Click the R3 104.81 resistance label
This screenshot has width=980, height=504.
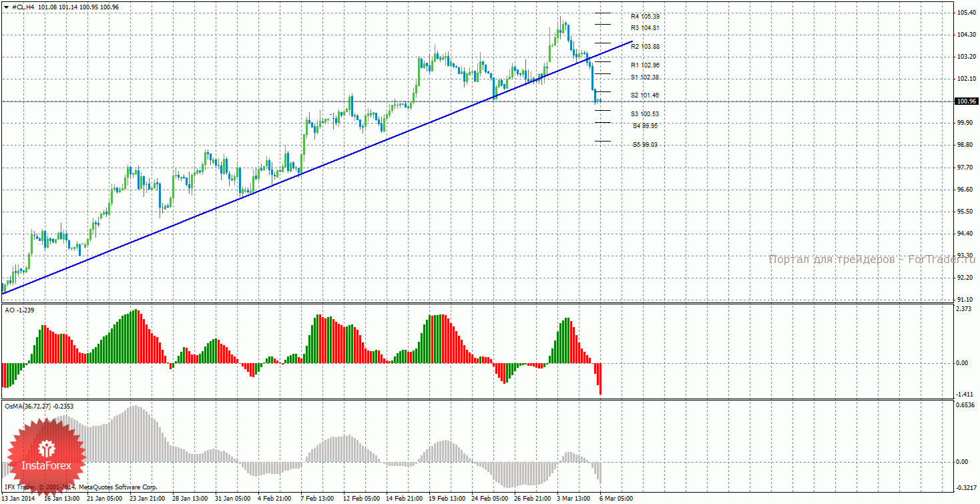point(645,28)
